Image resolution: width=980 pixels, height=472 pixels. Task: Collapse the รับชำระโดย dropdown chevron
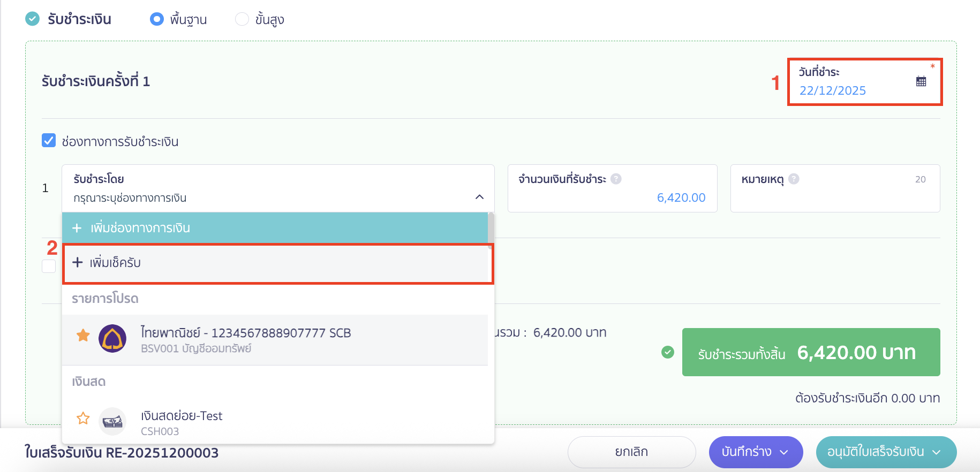479,197
